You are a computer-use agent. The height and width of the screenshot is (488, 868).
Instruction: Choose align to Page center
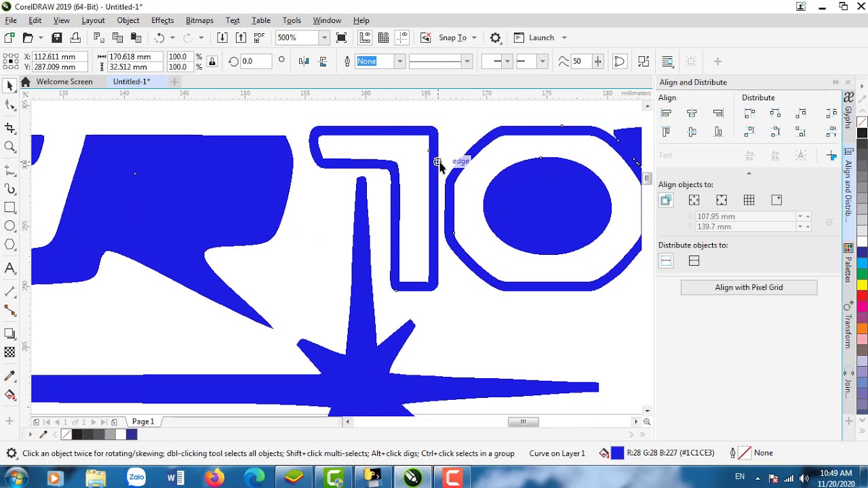point(722,200)
